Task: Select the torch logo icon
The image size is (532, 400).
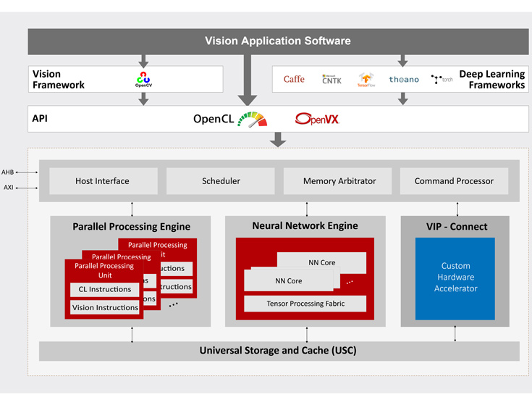Action: 442,79
